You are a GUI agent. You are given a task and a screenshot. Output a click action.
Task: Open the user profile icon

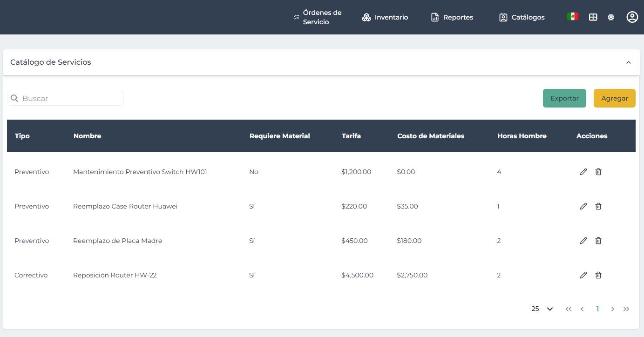632,17
